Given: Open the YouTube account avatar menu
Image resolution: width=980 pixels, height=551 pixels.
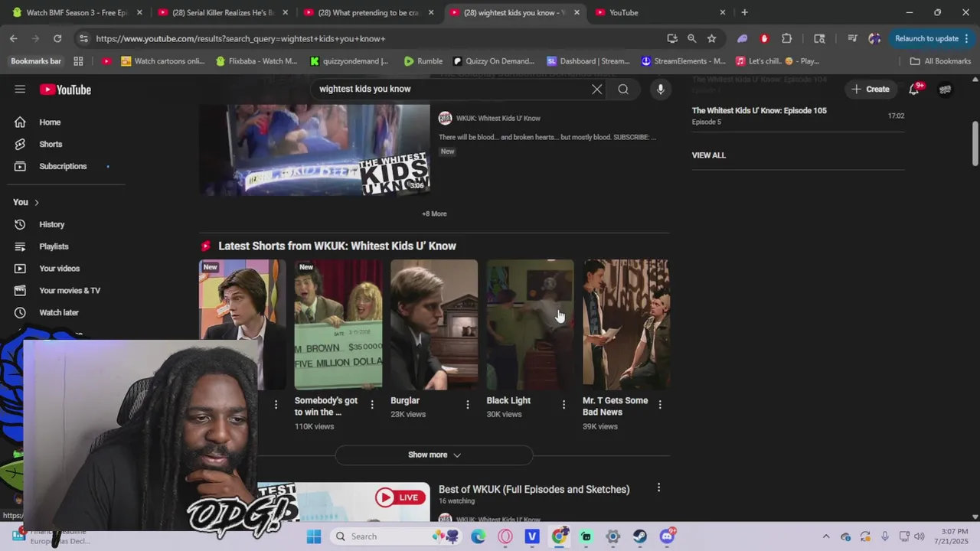Looking at the screenshot, I should point(946,90).
